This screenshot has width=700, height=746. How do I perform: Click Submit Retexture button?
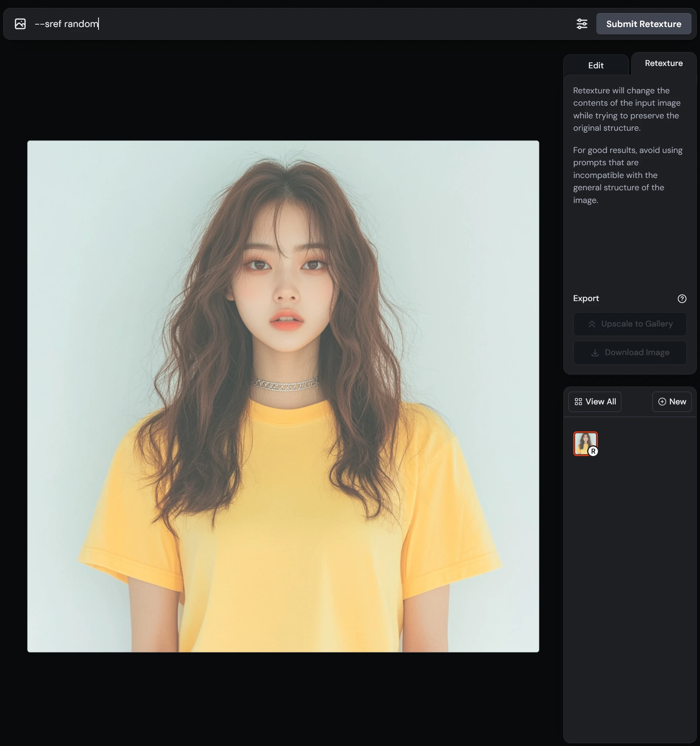[644, 24]
